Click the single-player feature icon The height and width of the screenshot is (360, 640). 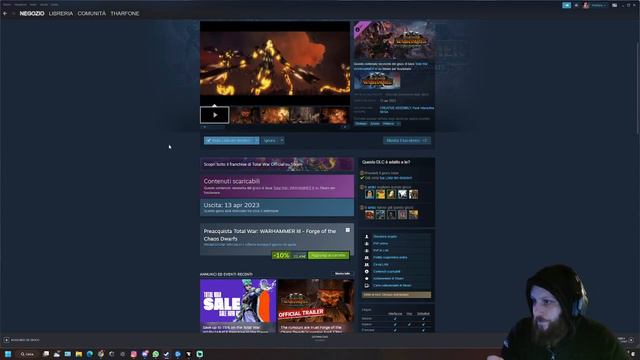click(367, 237)
